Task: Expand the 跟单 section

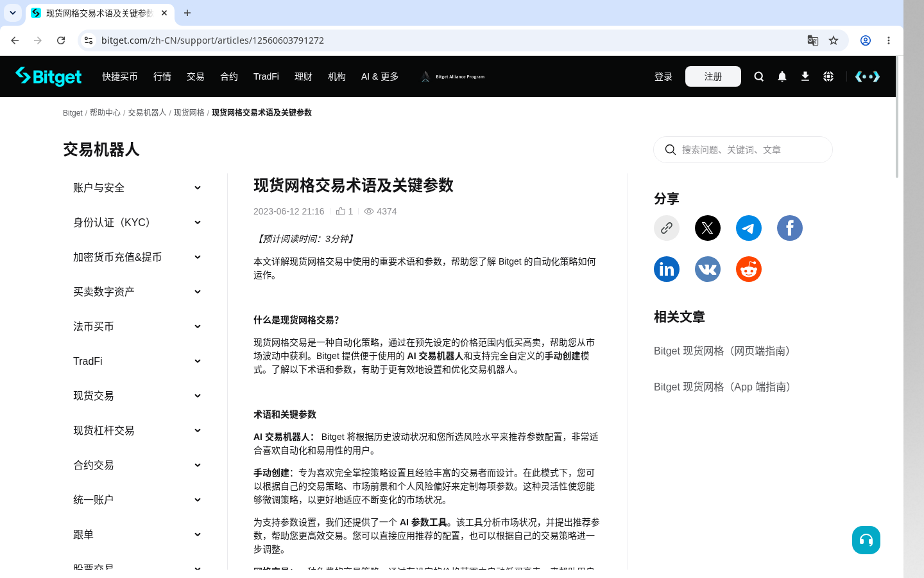Action: (137, 534)
